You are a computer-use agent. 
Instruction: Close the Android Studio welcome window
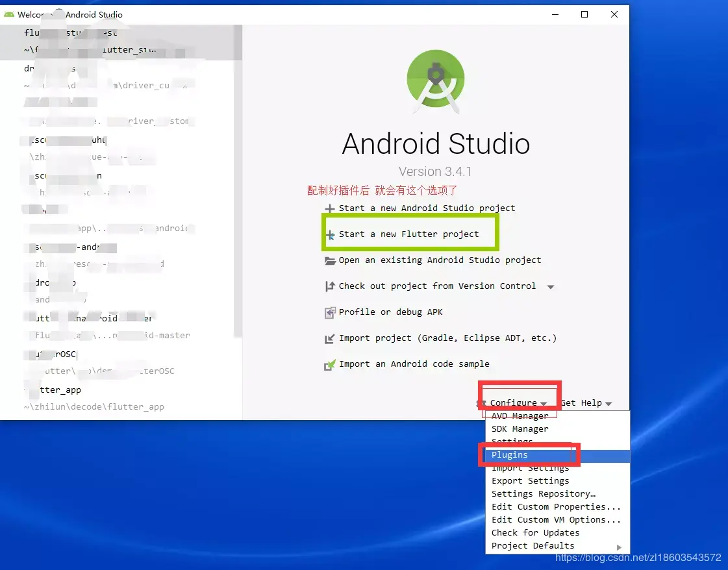pos(614,14)
